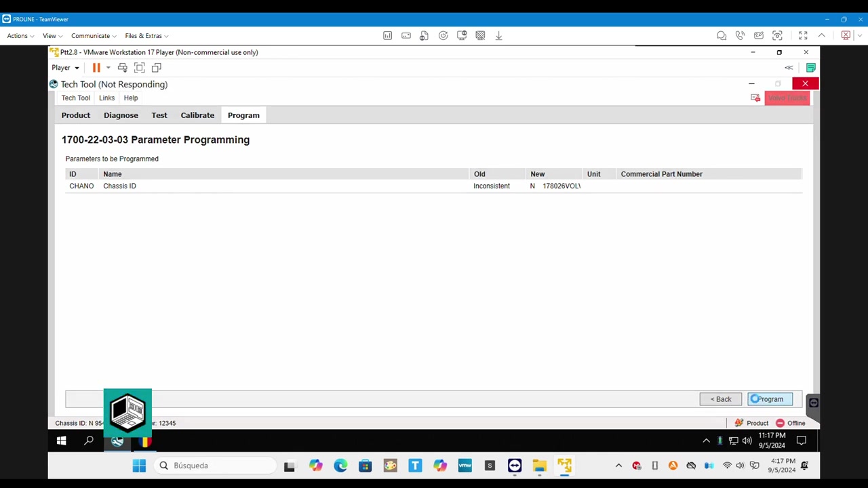Start a voice call via phone icon
The width and height of the screenshot is (868, 488).
[740, 35]
